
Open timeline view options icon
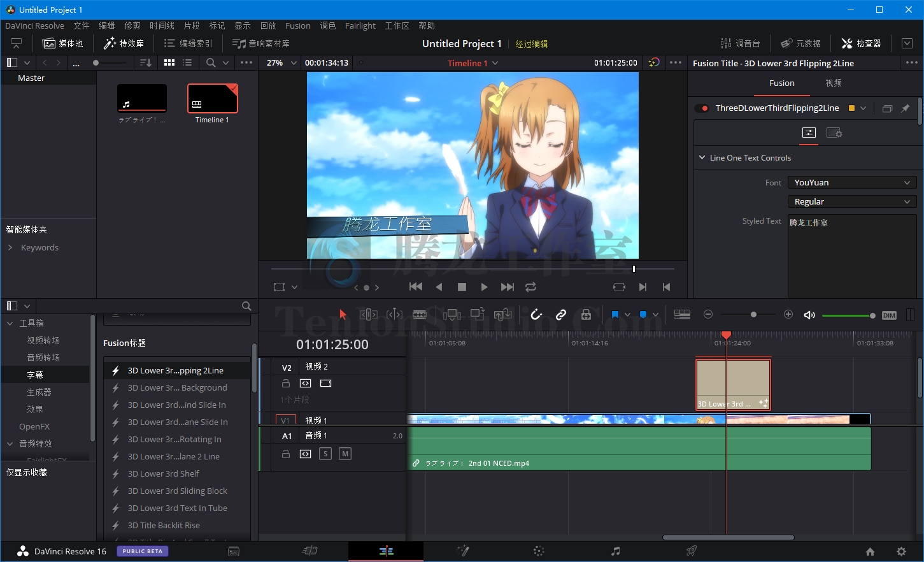coord(682,315)
